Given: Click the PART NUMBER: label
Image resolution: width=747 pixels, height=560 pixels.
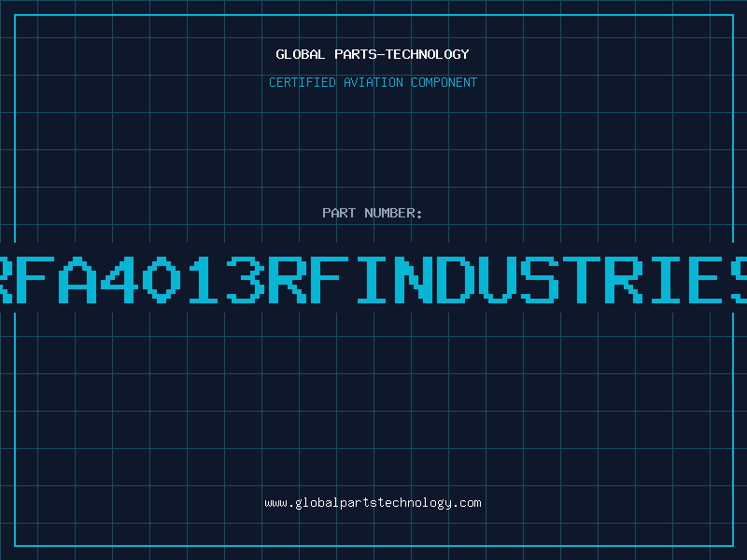Looking at the screenshot, I should (373, 213).
